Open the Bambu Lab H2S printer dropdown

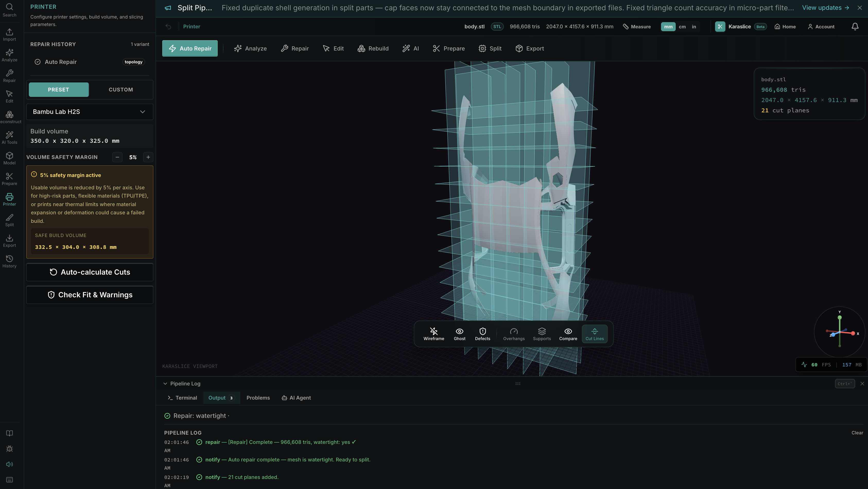click(x=90, y=112)
